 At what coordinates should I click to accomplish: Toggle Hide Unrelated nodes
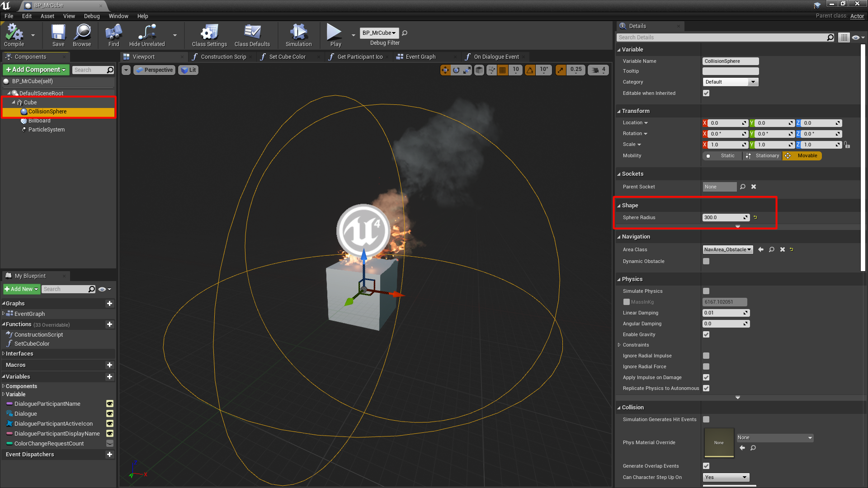147,35
